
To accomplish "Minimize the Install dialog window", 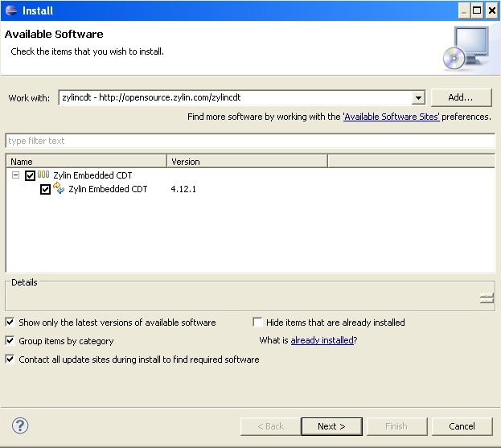I will coord(465,10).
